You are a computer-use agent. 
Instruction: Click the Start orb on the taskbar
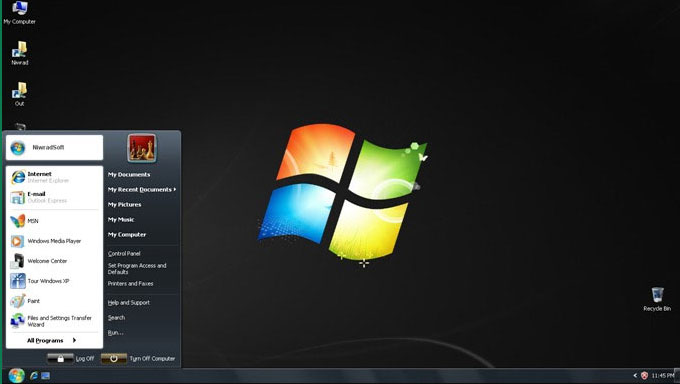point(16,375)
